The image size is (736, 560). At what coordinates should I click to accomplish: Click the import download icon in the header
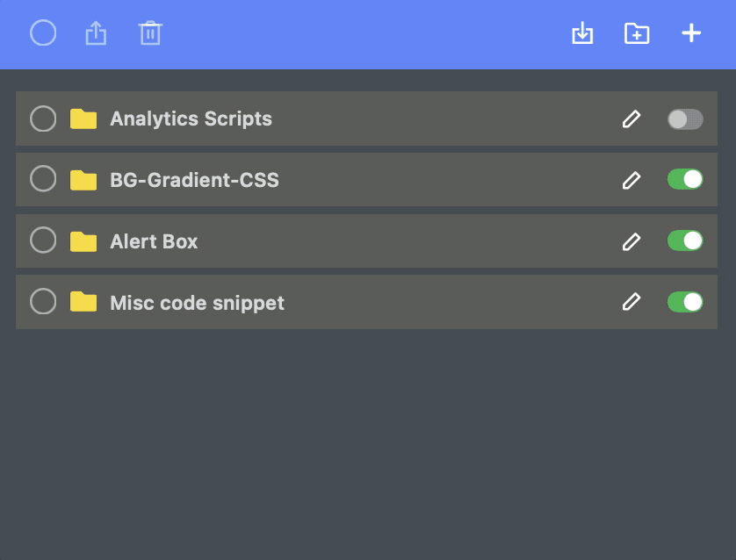(x=582, y=32)
